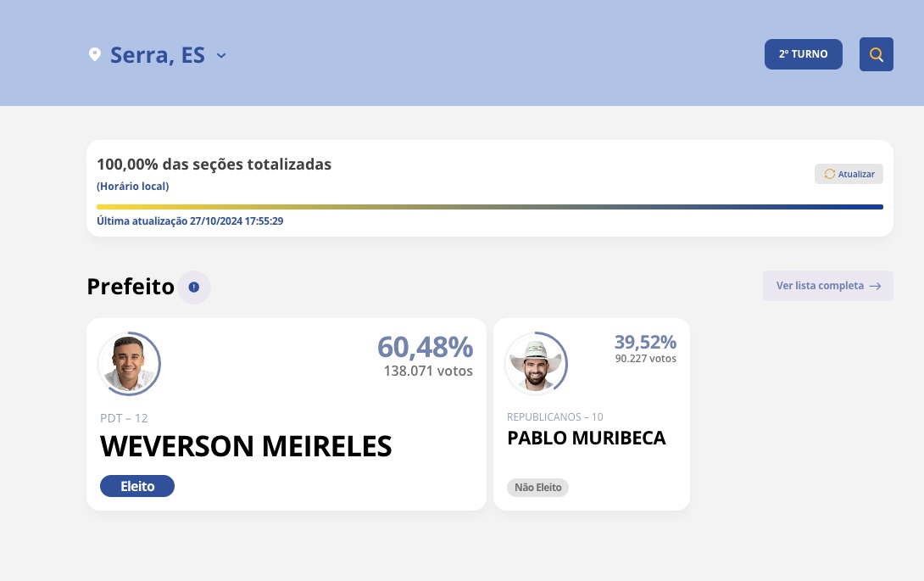Click the Prefeito section heading

pyautogui.click(x=131, y=288)
